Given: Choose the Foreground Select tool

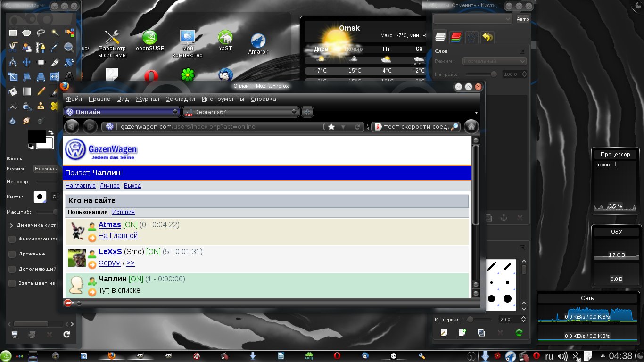Looking at the screenshot, I should [x=27, y=47].
